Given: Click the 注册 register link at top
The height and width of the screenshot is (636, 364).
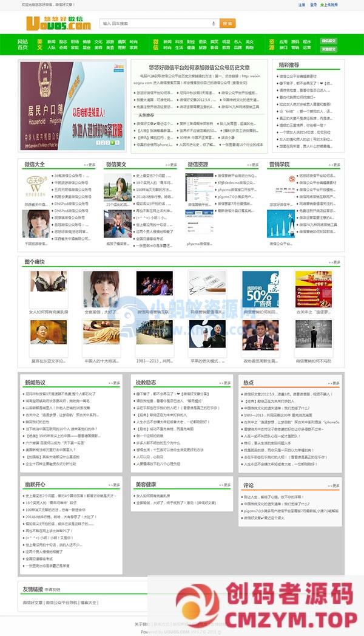Looking at the screenshot, I should pos(302,4).
